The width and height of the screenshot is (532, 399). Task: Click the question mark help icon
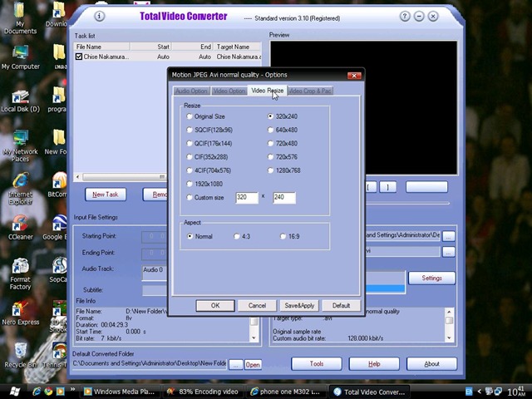point(405,16)
